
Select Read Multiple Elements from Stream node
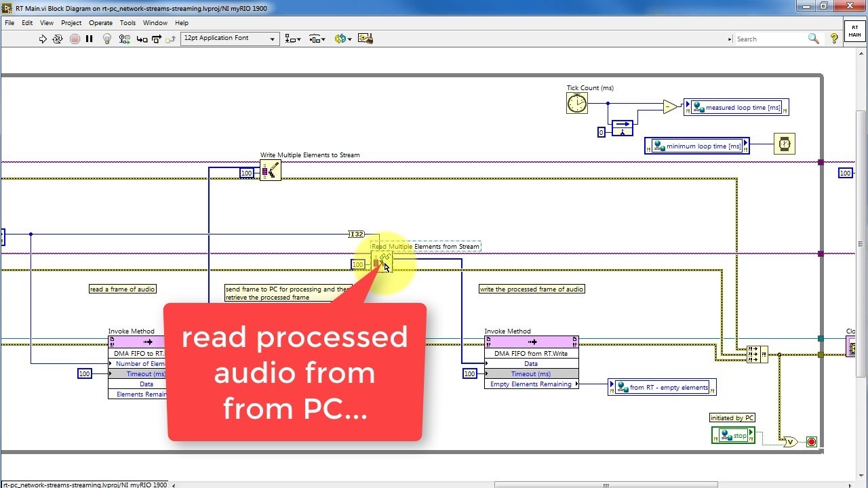(382, 262)
